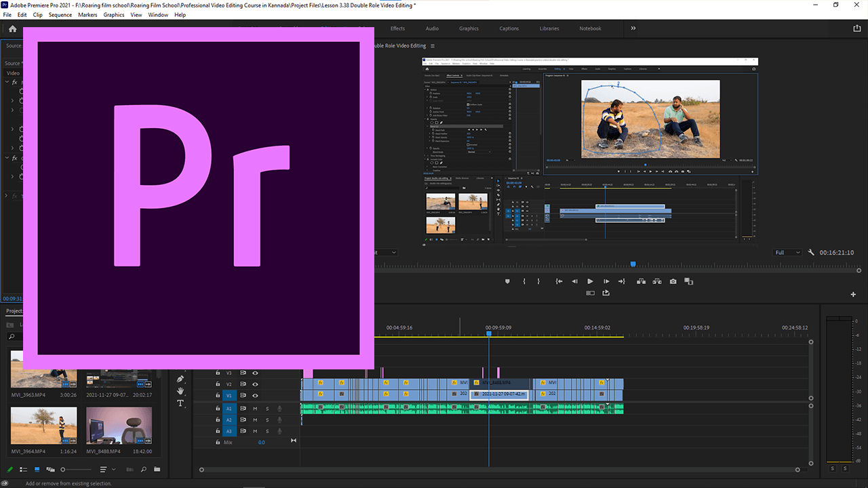This screenshot has width=868, height=488.
Task: Switch to the Captions workspace
Action: tap(509, 28)
